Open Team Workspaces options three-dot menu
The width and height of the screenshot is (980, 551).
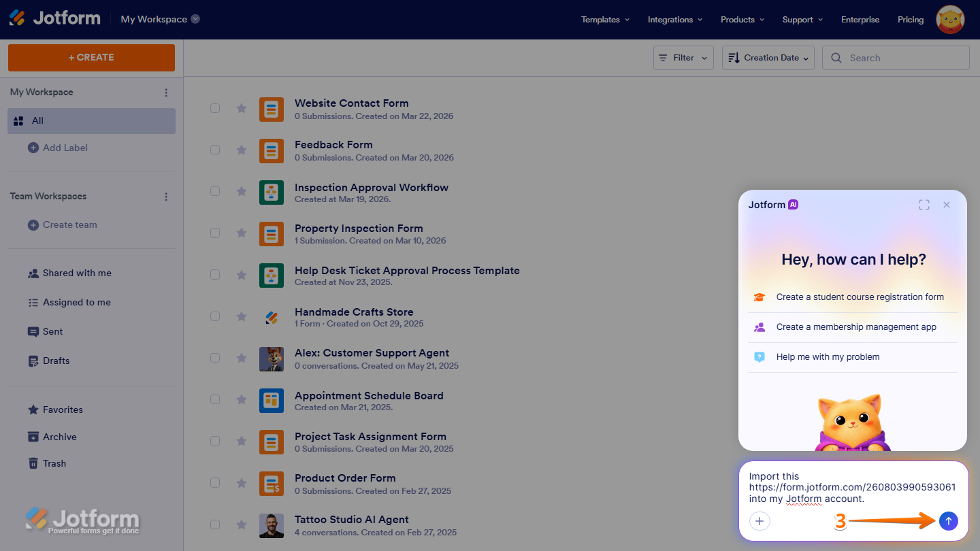point(167,197)
